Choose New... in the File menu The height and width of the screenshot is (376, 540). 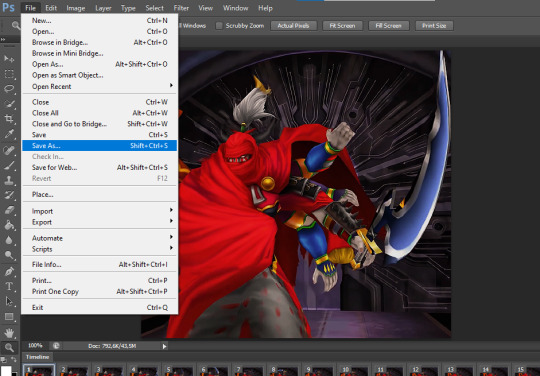click(99, 21)
